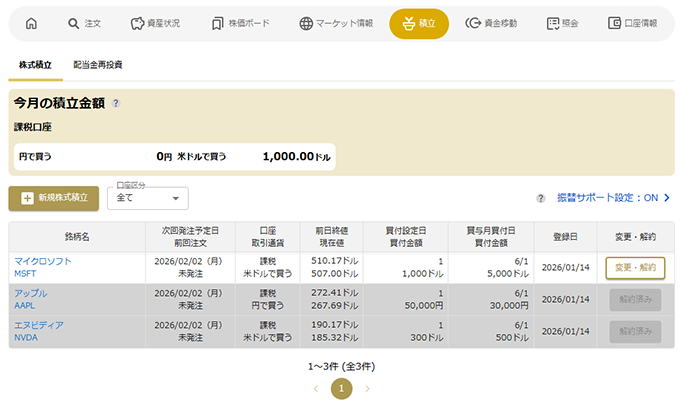Click 解約済み button in エヌビディア row

(x=635, y=332)
